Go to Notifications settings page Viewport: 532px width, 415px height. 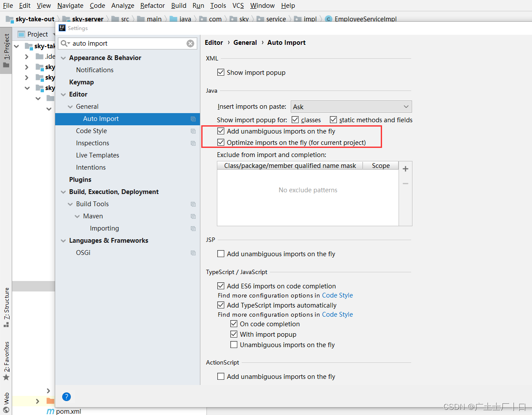pyautogui.click(x=95, y=70)
